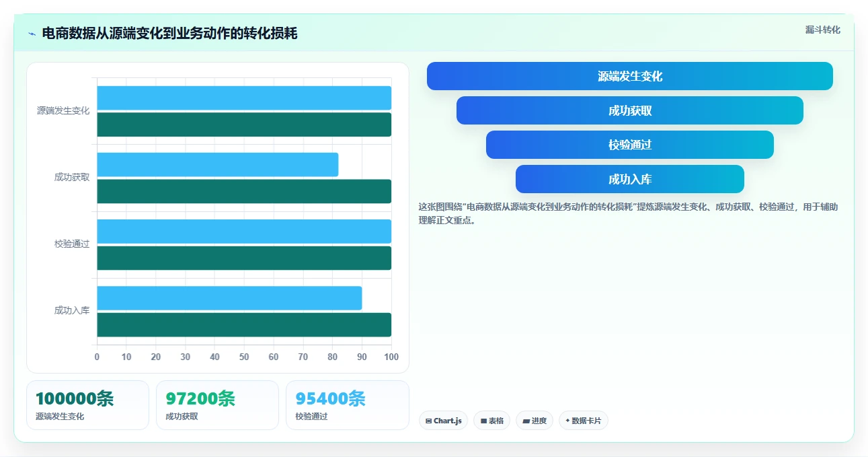Click the x-axis tick label 80

tap(332, 357)
